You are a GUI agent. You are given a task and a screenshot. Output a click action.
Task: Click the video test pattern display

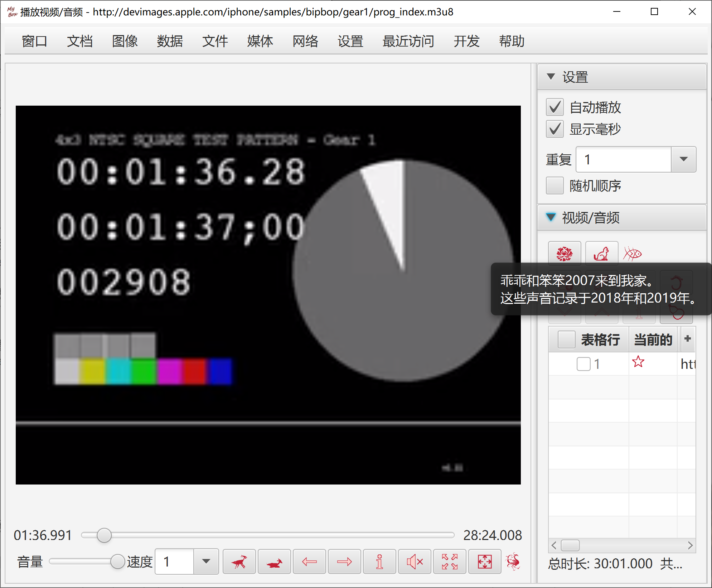[x=268, y=295]
